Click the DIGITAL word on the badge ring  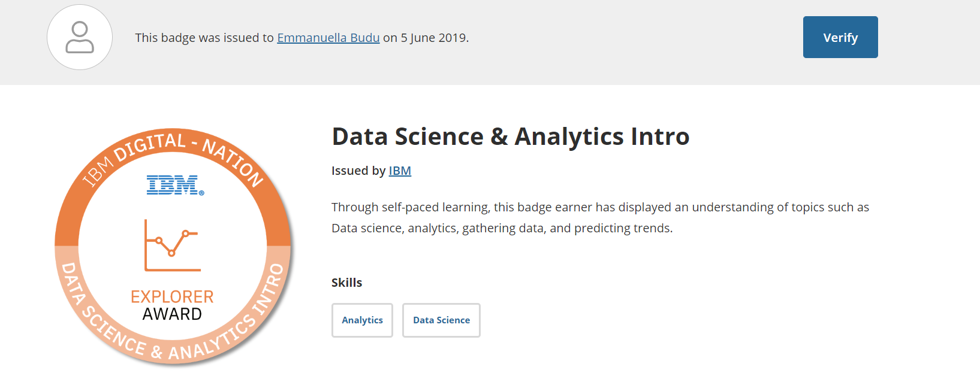[x=150, y=146]
